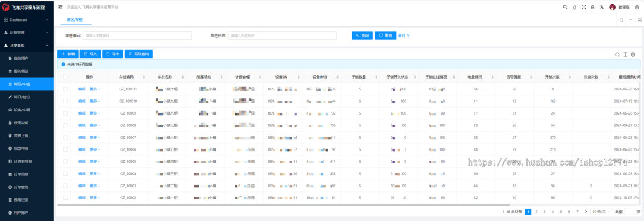This screenshot has width=644, height=221.
Task: Refresh the current tab page
Action: 621,19
